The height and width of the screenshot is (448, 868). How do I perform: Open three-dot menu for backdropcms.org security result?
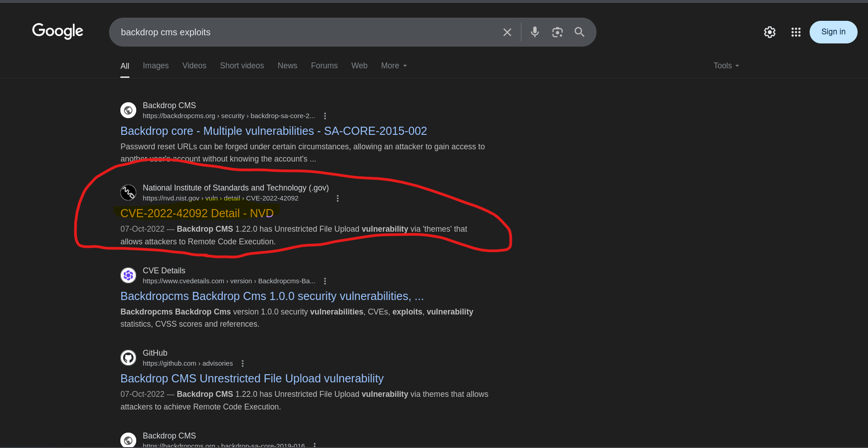[325, 116]
